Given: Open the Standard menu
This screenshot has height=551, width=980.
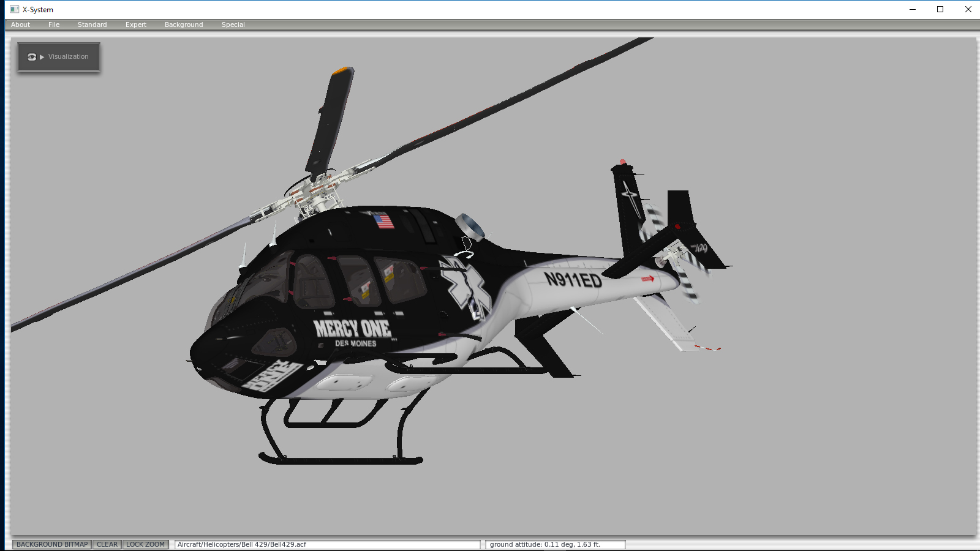Looking at the screenshot, I should coord(92,24).
